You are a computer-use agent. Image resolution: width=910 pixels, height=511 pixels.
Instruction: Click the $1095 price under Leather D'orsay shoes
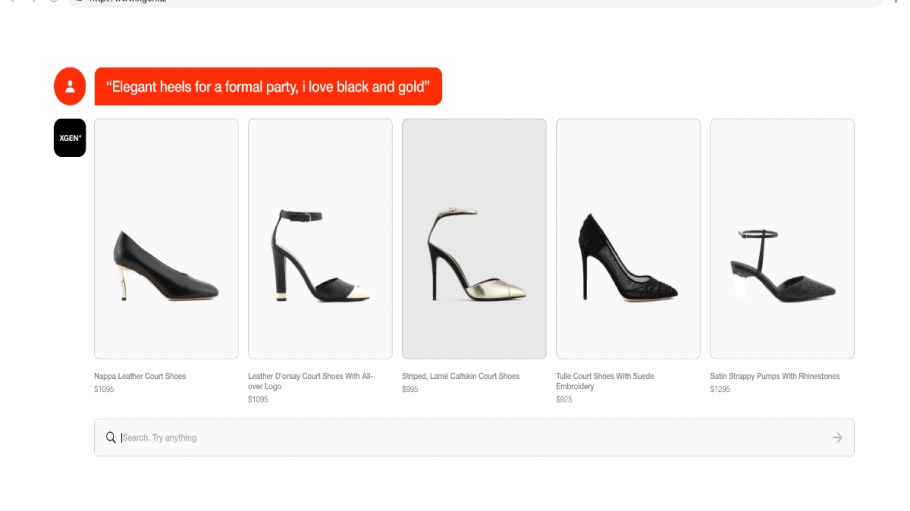pos(258,400)
